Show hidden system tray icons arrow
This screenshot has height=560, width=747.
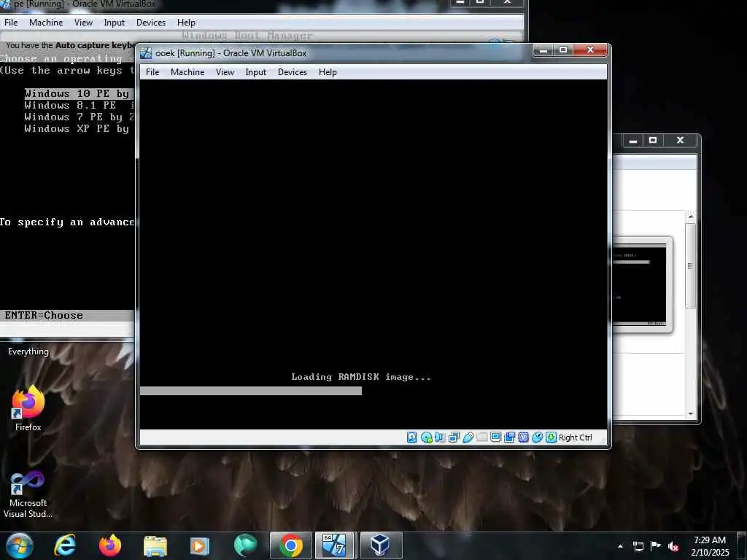pos(620,546)
